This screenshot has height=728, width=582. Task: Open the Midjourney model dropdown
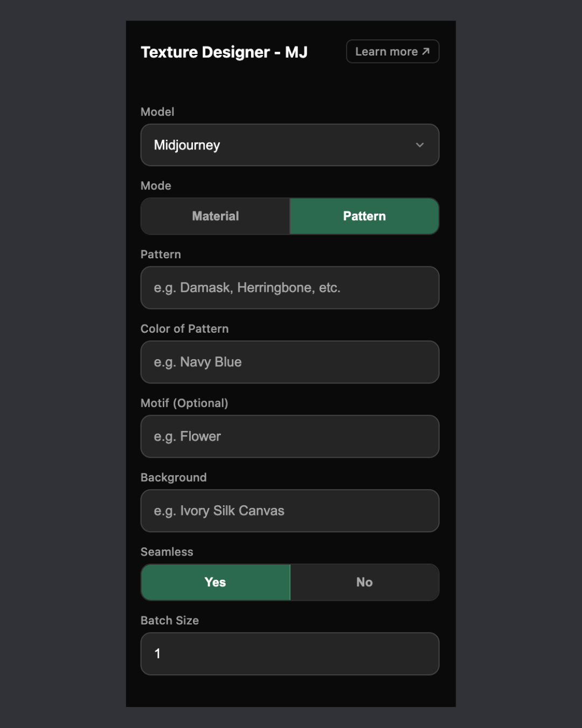[x=289, y=145]
